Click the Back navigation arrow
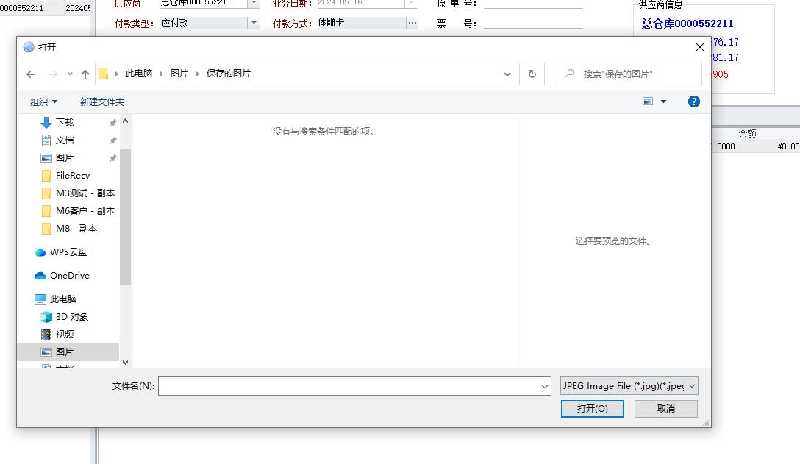Viewport: 800px width, 464px height. pyautogui.click(x=31, y=74)
